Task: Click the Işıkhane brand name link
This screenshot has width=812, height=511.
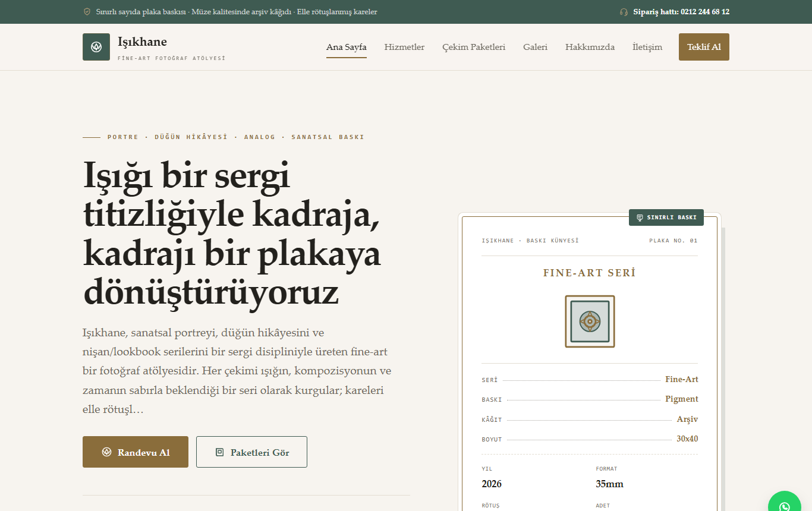Action: 142,42
